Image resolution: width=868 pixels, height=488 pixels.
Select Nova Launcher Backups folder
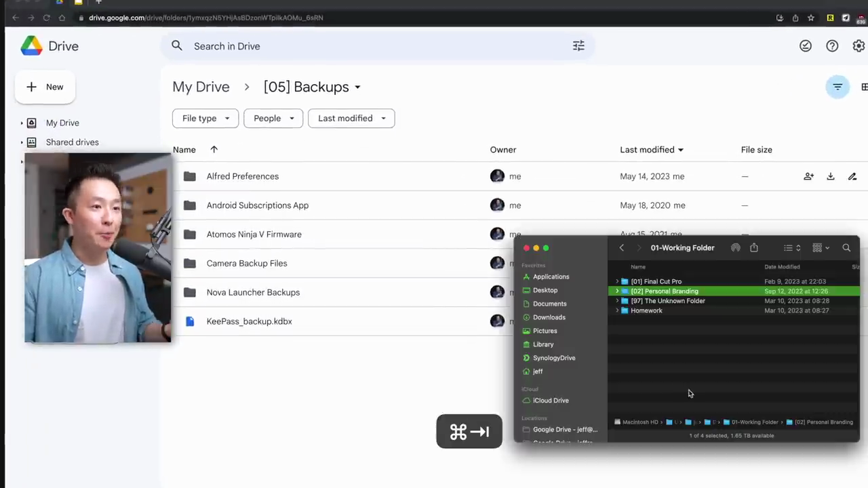click(253, 293)
